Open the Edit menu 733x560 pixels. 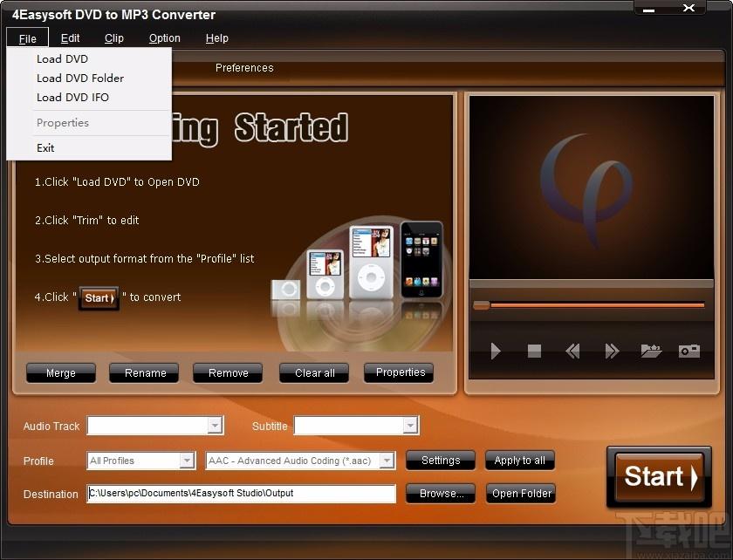[x=70, y=38]
